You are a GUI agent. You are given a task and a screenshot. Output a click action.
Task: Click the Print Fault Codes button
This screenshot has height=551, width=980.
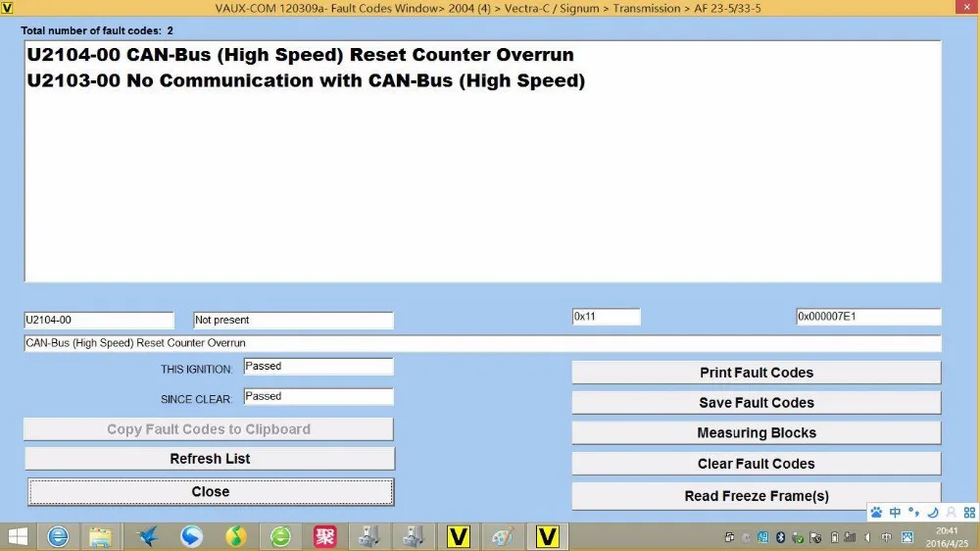757,373
